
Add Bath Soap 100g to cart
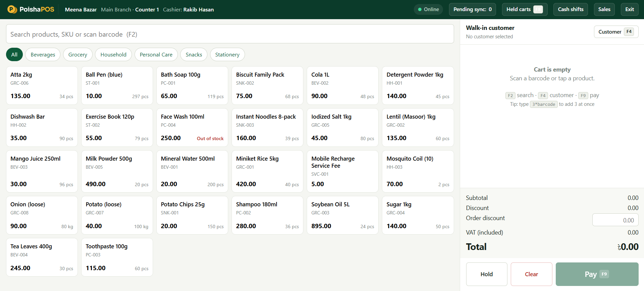coord(192,86)
